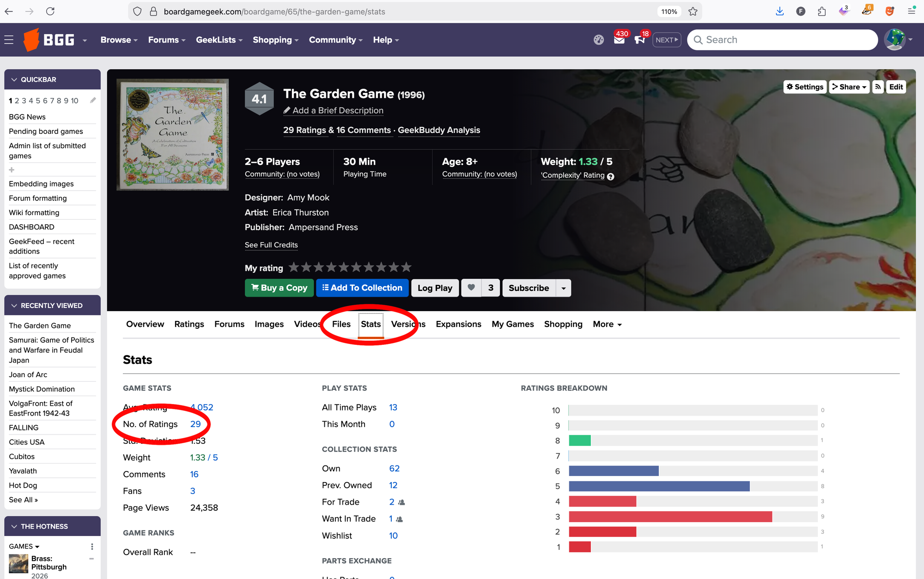Click the BGG logo
Viewport: 924px width, 579px height.
point(49,39)
